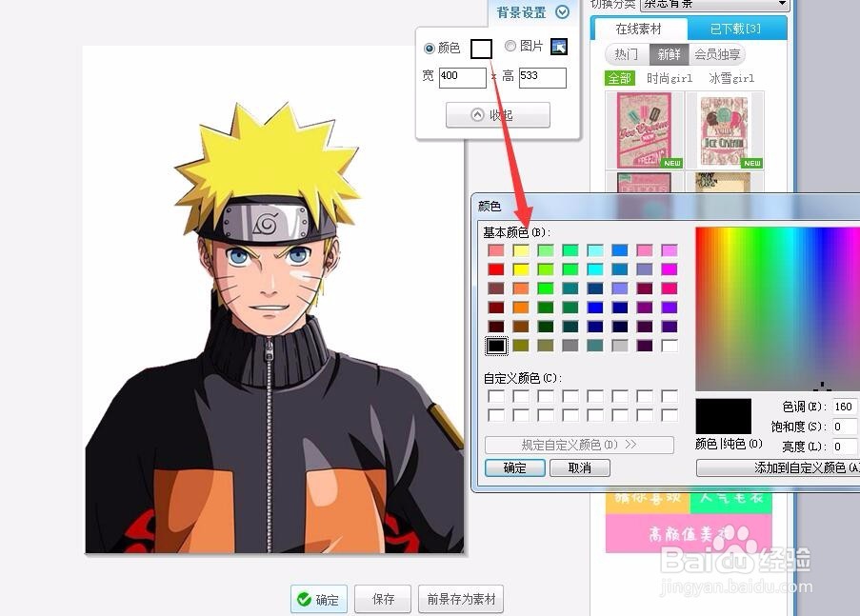Image resolution: width=860 pixels, height=616 pixels.
Task: Click the 饱和度 saturation value field
Action: click(845, 427)
